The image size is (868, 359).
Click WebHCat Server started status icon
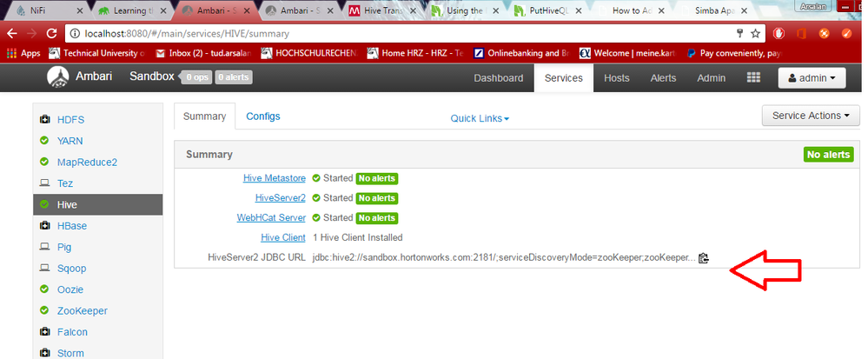tap(316, 217)
